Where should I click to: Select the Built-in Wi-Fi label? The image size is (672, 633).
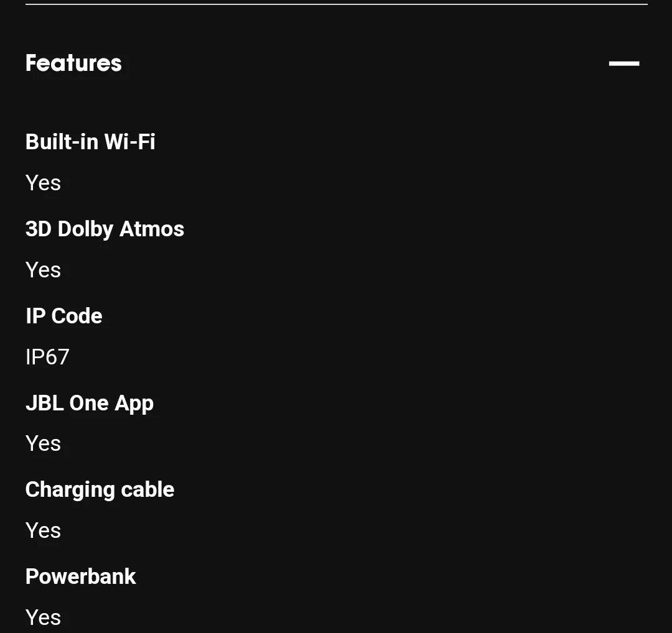pyautogui.click(x=90, y=142)
